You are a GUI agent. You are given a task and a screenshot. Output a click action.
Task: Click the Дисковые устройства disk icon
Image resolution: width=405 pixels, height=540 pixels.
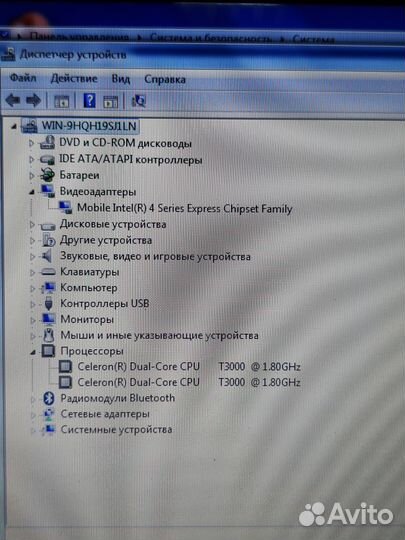coord(48,226)
